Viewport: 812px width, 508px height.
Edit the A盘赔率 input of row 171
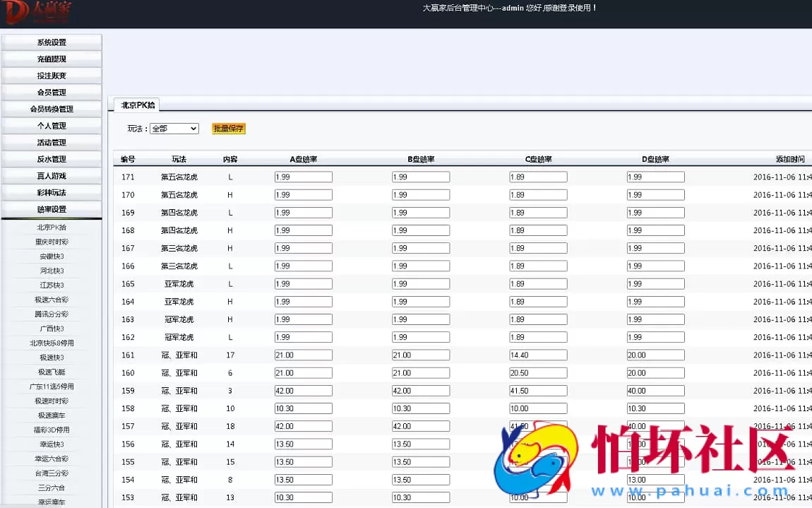303,176
